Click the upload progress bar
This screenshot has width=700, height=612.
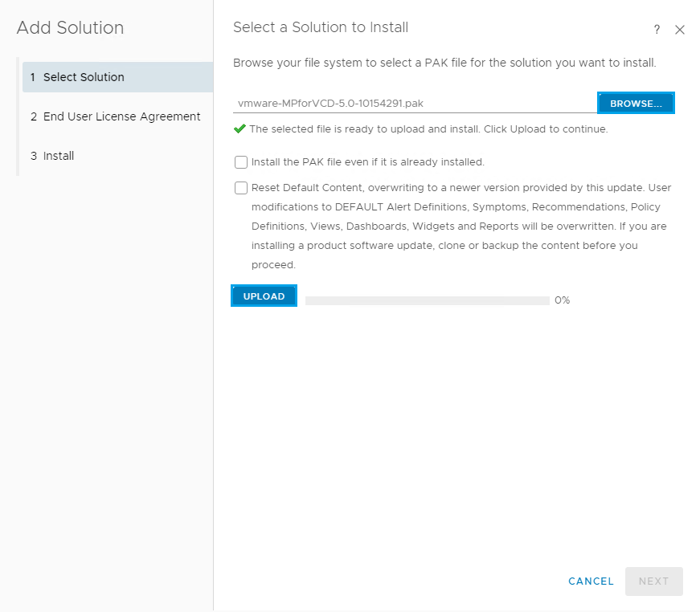pos(427,300)
